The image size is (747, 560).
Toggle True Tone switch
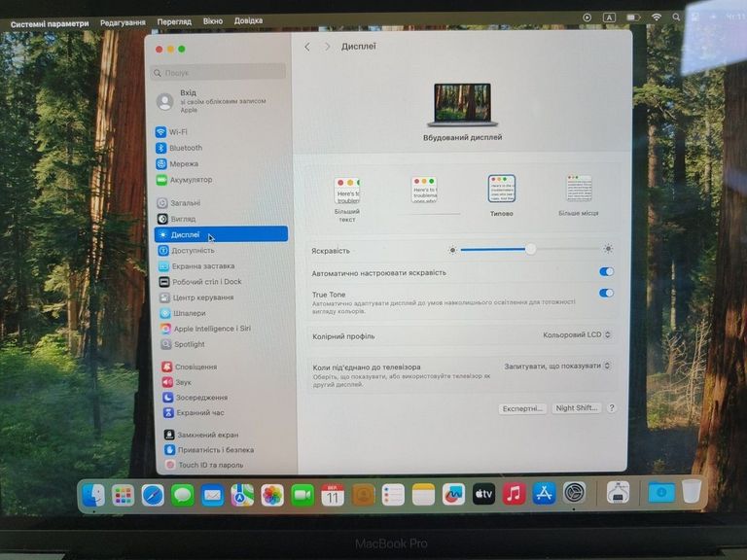click(606, 293)
